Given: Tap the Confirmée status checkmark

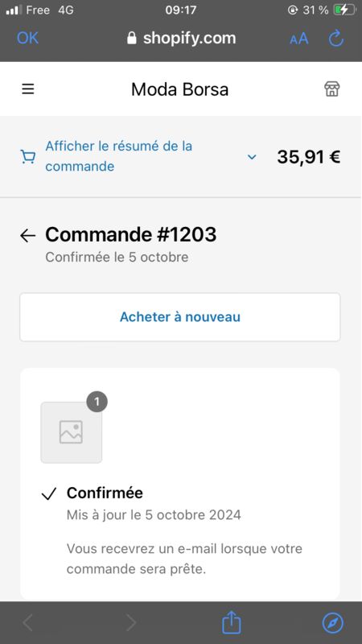Looking at the screenshot, I should pyautogui.click(x=48, y=494).
